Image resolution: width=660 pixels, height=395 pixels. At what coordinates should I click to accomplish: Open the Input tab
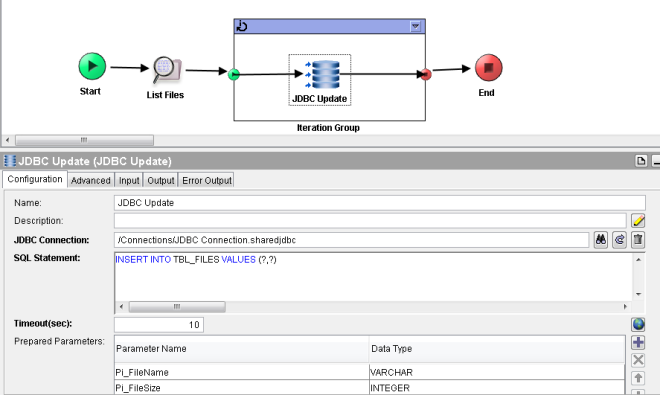(x=129, y=180)
